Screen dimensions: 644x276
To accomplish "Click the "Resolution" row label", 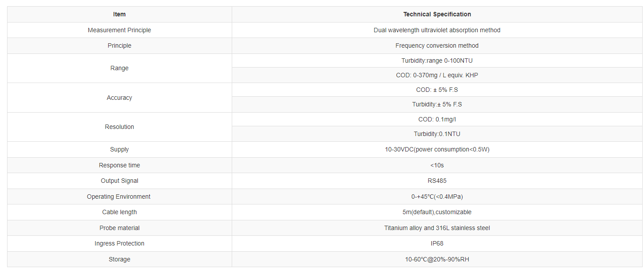I will coord(119,127).
